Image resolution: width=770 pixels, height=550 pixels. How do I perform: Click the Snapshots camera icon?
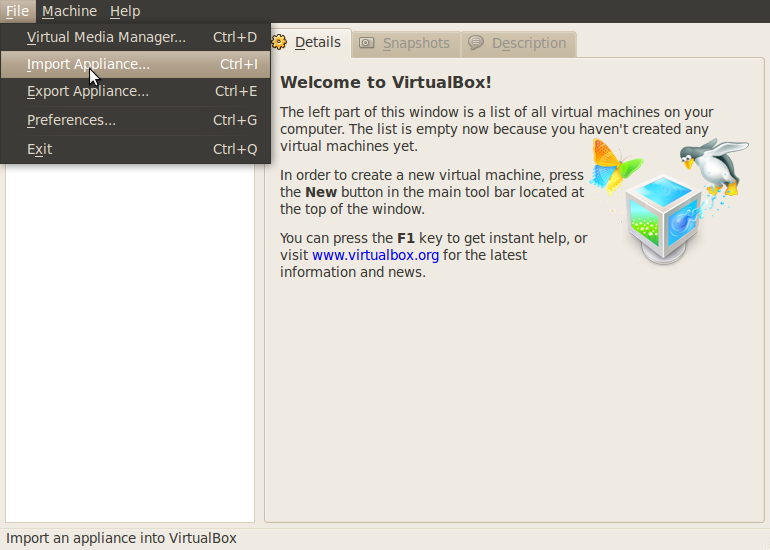point(366,43)
